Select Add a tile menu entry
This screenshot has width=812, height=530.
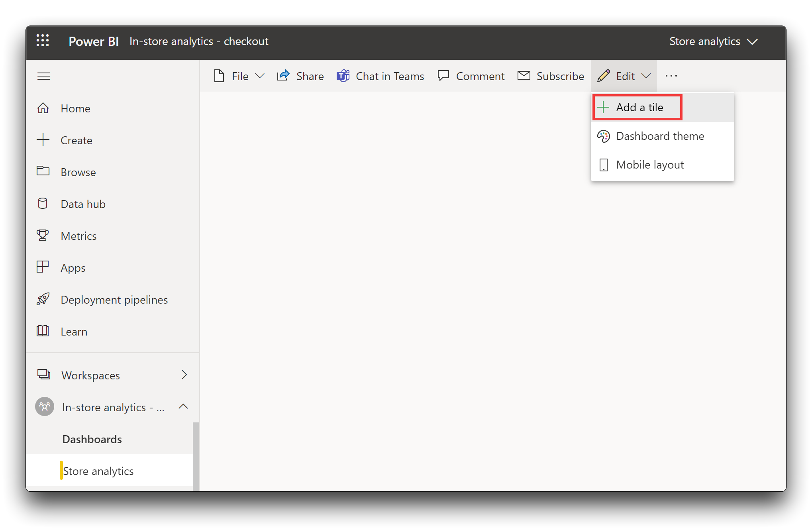click(x=663, y=107)
